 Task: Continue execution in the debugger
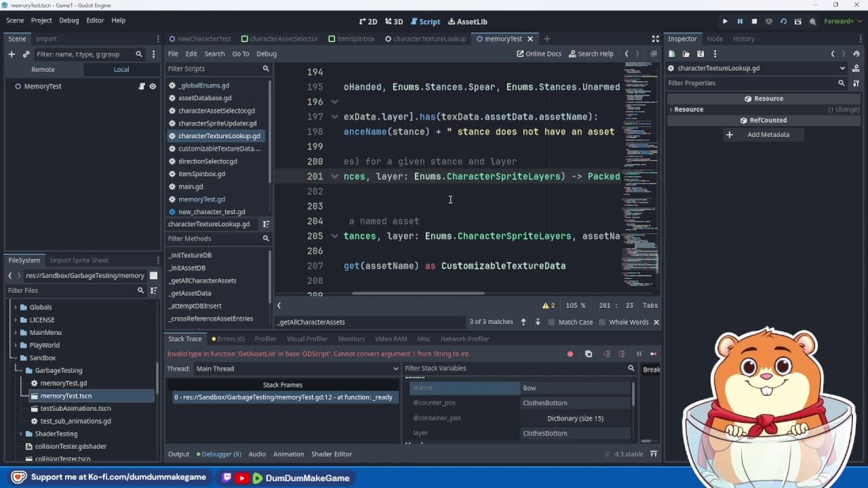tap(654, 354)
